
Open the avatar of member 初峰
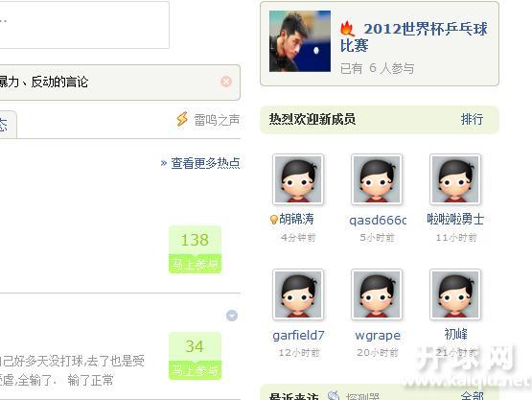point(455,294)
